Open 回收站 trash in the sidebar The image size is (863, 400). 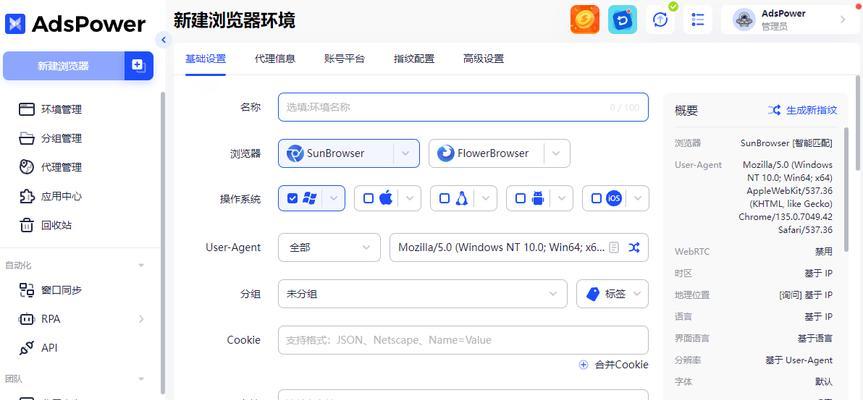click(x=46, y=225)
